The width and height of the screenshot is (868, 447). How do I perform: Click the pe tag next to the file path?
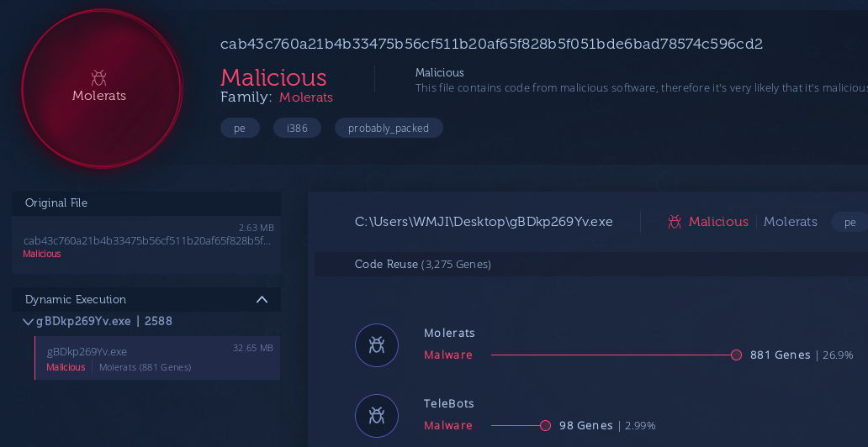point(849,222)
